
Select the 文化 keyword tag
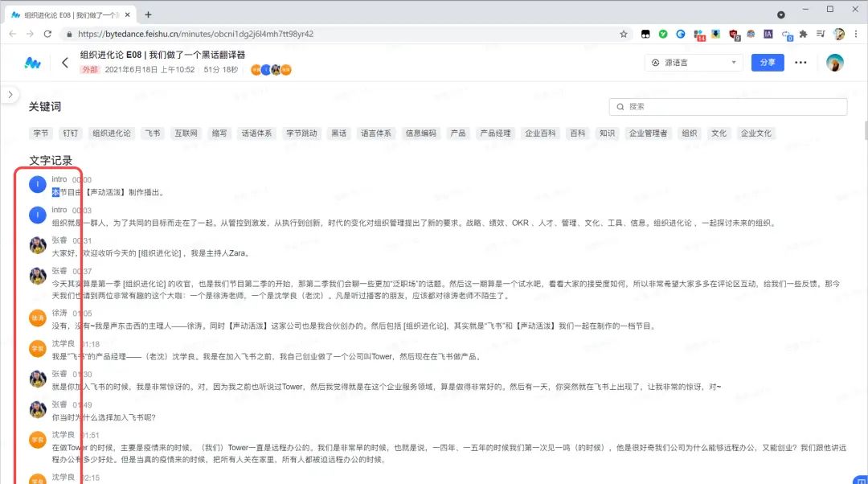click(719, 133)
